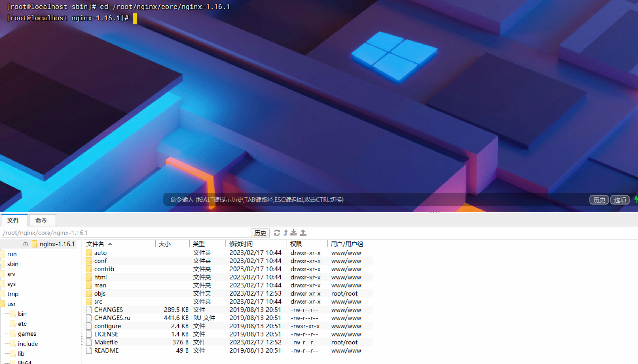This screenshot has width=638, height=364.
Task: Click the upload file icon
Action: pos(303,233)
